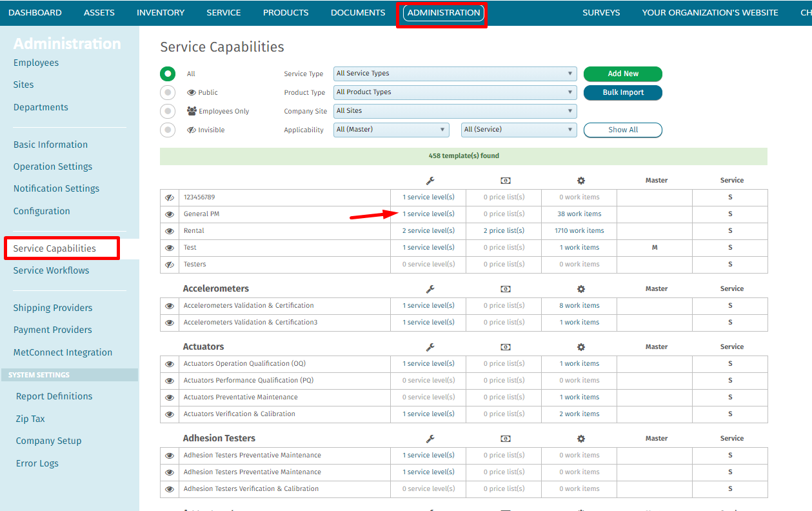Toggle eye icon for Adhesion Testers Verification & Calibration
Image resolution: width=812 pixels, height=511 pixels.
pyautogui.click(x=170, y=489)
